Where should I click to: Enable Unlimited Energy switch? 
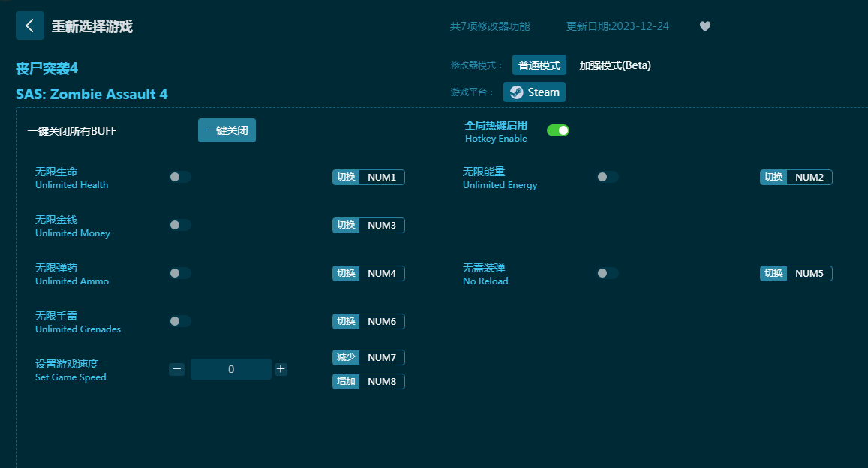click(608, 177)
